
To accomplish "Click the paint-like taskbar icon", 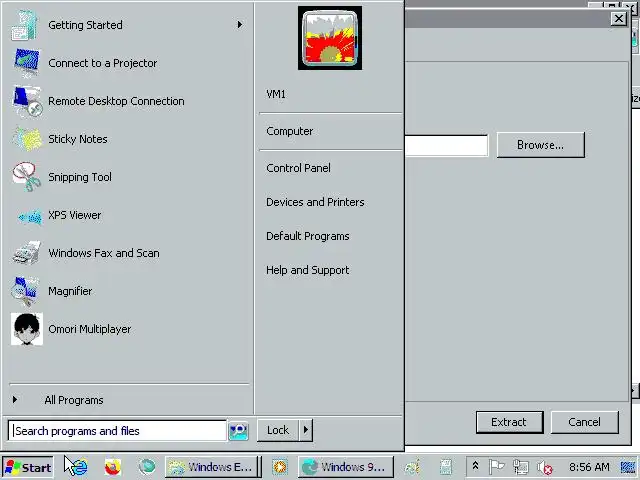I will tap(413, 467).
